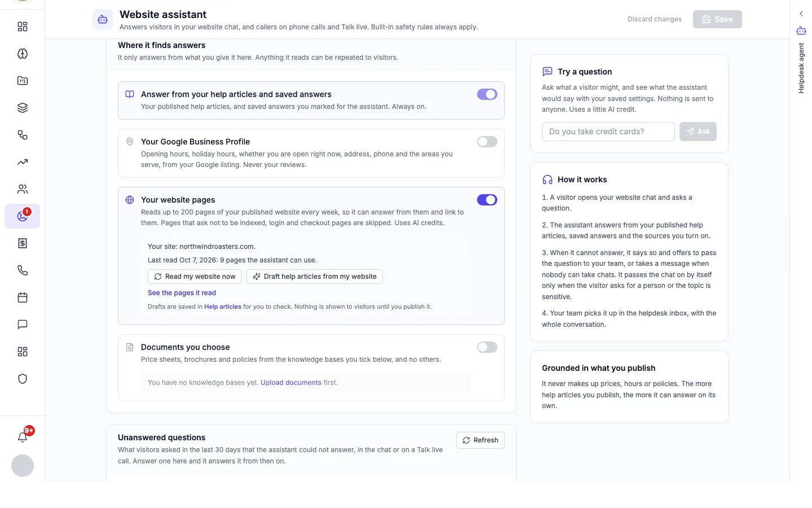
Task: Open the chat bubble icon in the sidebar
Action: 23,325
